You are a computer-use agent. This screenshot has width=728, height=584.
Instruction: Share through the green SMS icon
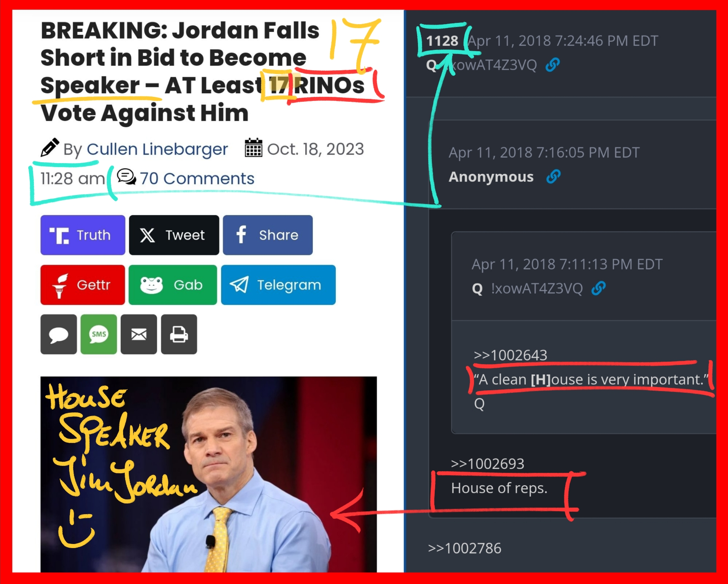99,334
